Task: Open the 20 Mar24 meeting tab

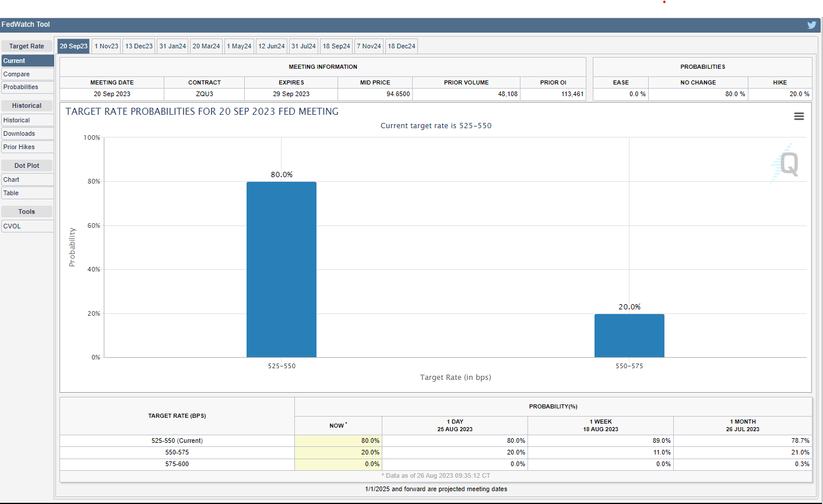Action: 206,46
